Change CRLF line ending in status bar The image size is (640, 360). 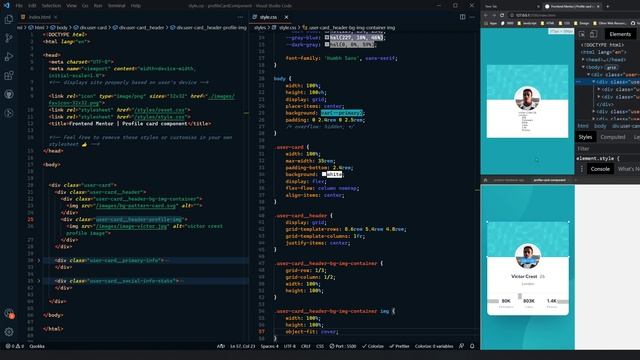(305, 346)
